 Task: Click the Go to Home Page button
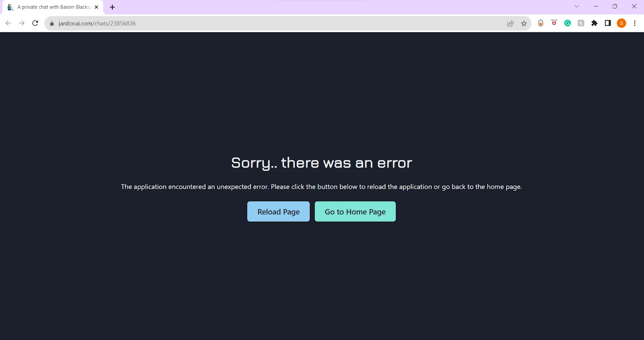[355, 211]
